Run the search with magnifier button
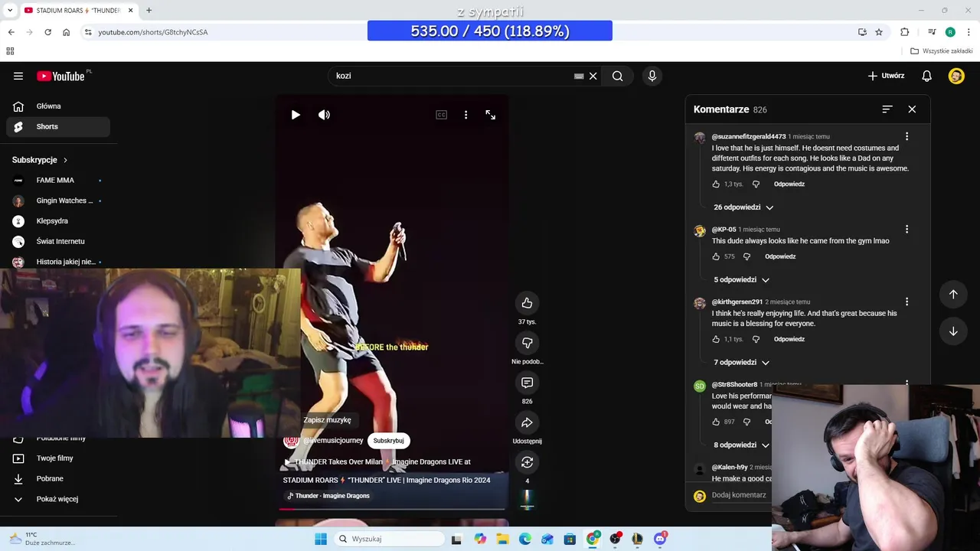This screenshot has height=551, width=980. 617,76
